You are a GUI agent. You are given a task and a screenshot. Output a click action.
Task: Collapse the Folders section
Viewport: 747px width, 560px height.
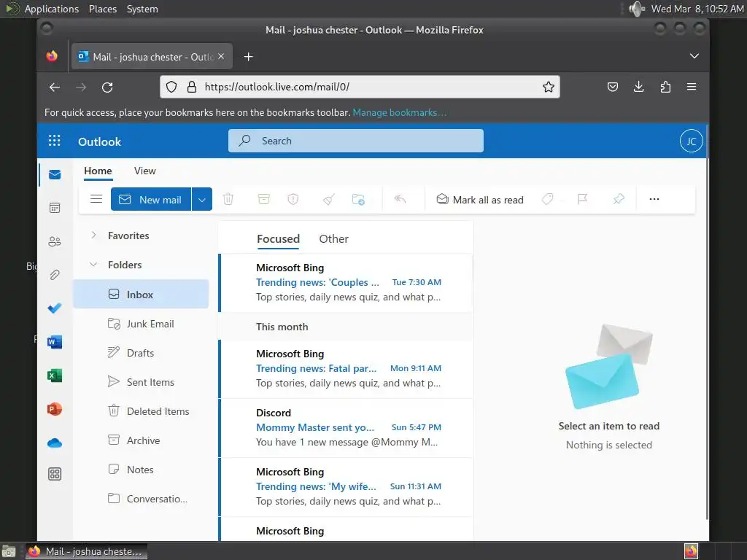(x=94, y=264)
